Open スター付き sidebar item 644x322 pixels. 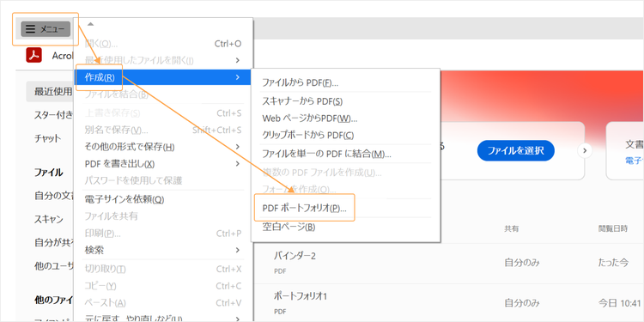tap(53, 115)
